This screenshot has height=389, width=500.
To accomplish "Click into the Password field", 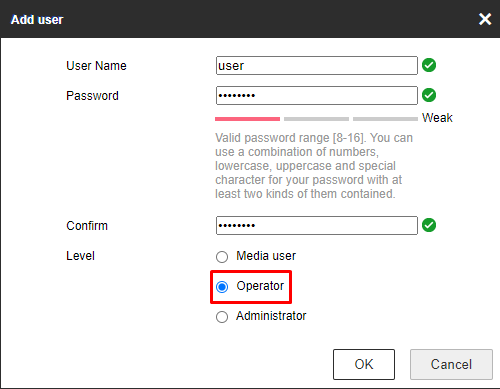I will pos(317,96).
